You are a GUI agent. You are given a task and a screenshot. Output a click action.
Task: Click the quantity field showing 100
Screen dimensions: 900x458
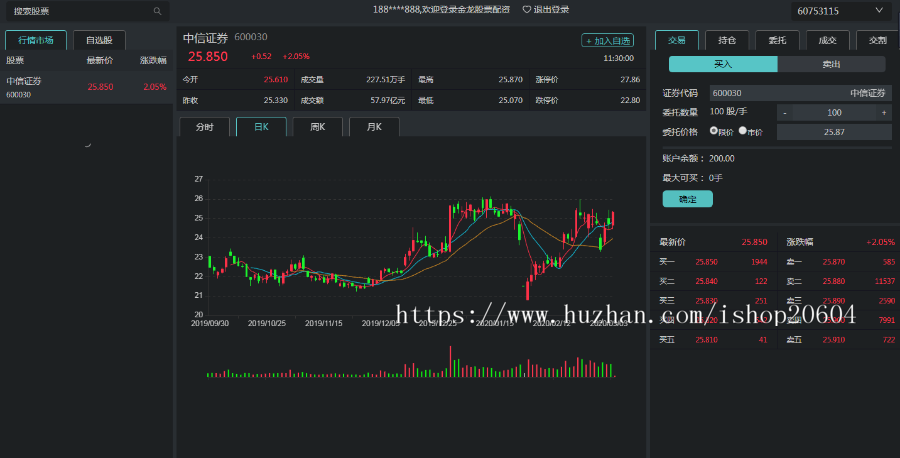834,113
